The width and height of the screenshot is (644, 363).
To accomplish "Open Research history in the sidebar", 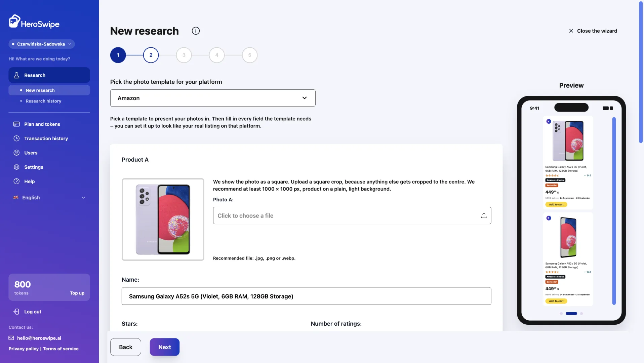I will click(43, 101).
